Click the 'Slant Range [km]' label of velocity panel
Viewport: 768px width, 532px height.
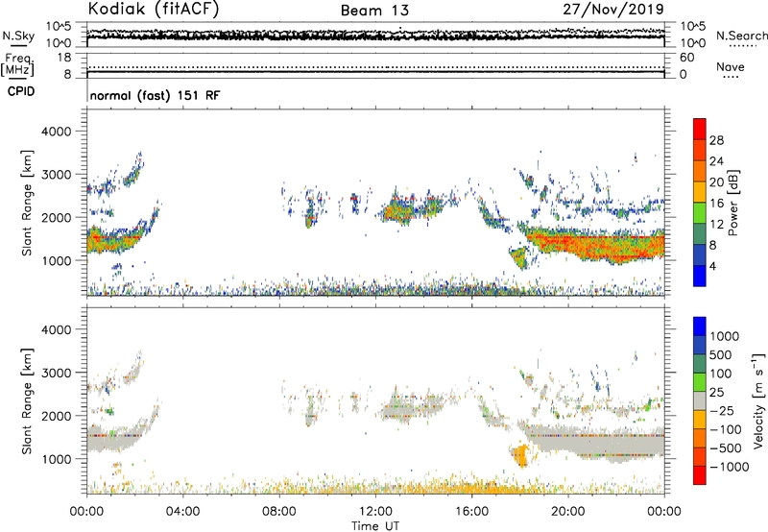click(x=27, y=400)
